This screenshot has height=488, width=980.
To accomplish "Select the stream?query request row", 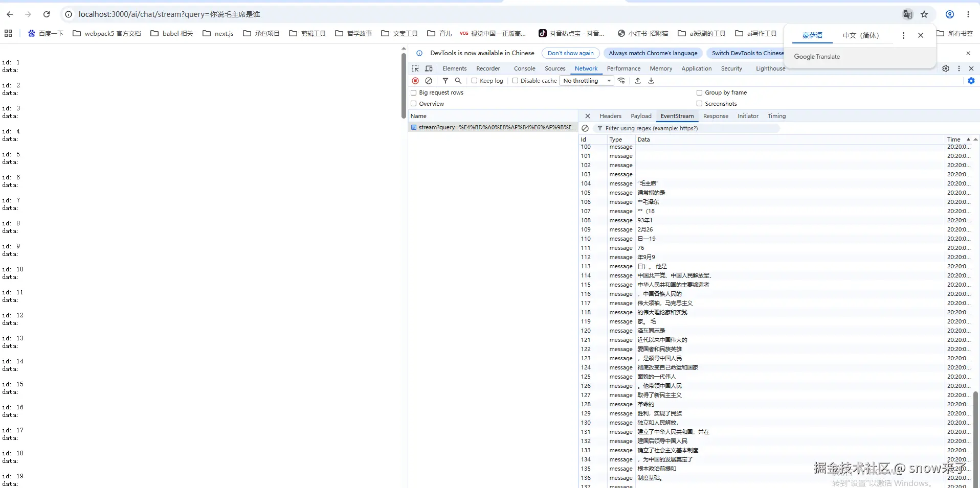I will (x=494, y=127).
